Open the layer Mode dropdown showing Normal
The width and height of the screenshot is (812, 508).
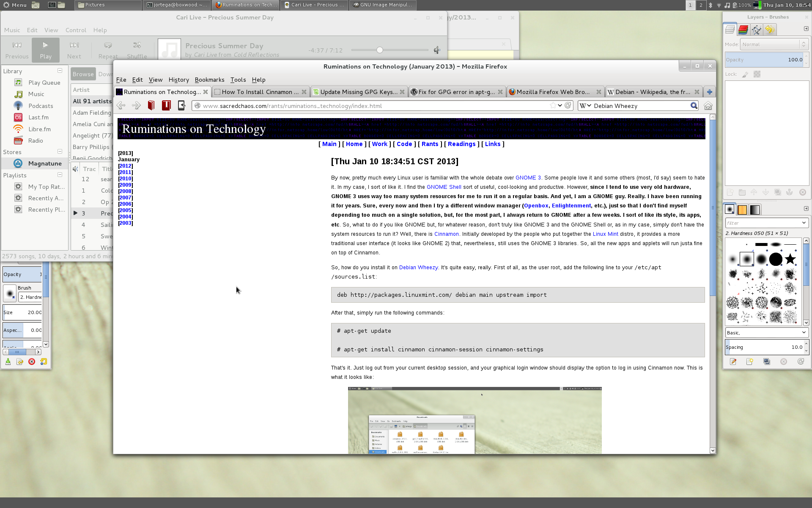pos(774,44)
